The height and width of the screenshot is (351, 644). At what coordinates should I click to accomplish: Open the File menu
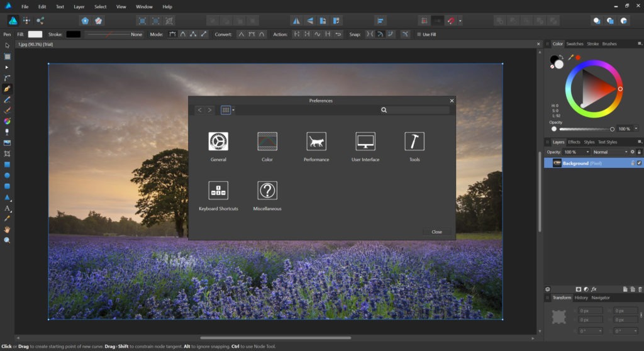click(25, 6)
